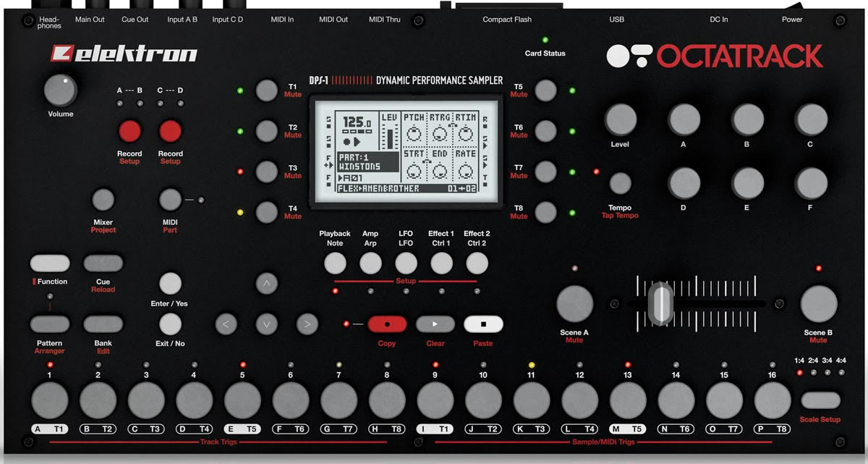Open the LFO parameter page
Screen dimensions: 868x464
pyautogui.click(x=406, y=263)
